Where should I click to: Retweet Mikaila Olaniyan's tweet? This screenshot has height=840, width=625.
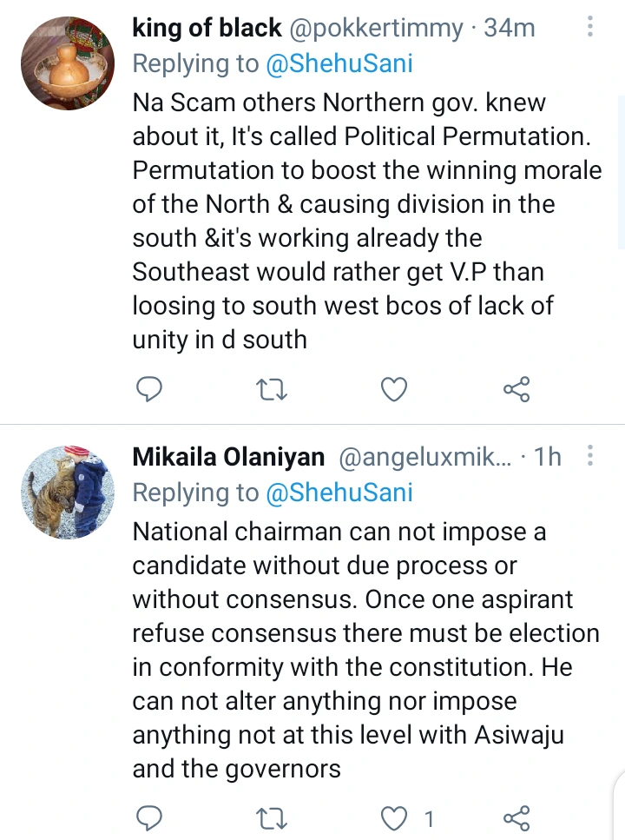coord(273,817)
